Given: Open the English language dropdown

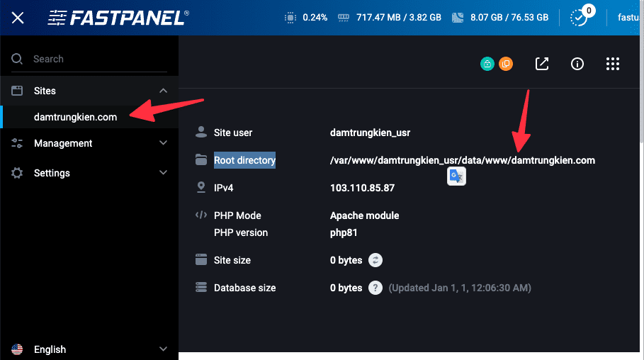Looking at the screenshot, I should (x=89, y=349).
